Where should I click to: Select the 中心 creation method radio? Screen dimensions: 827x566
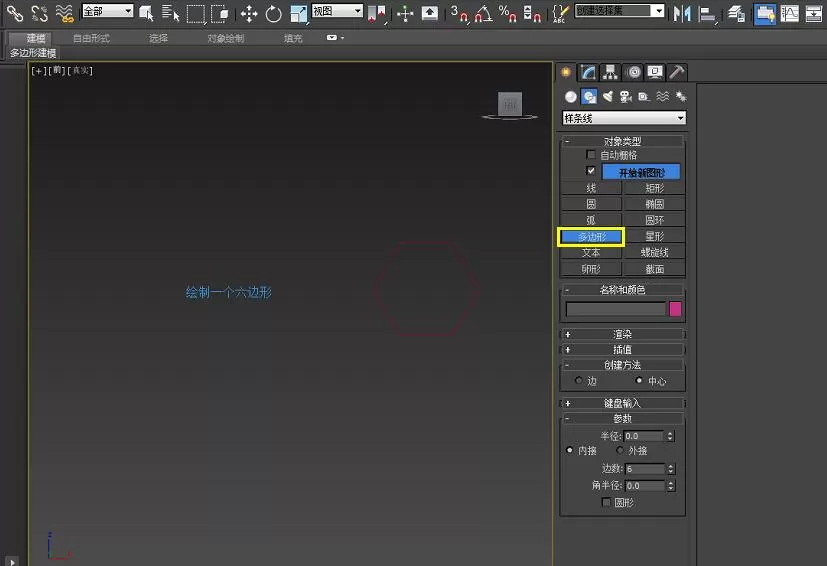click(x=639, y=380)
